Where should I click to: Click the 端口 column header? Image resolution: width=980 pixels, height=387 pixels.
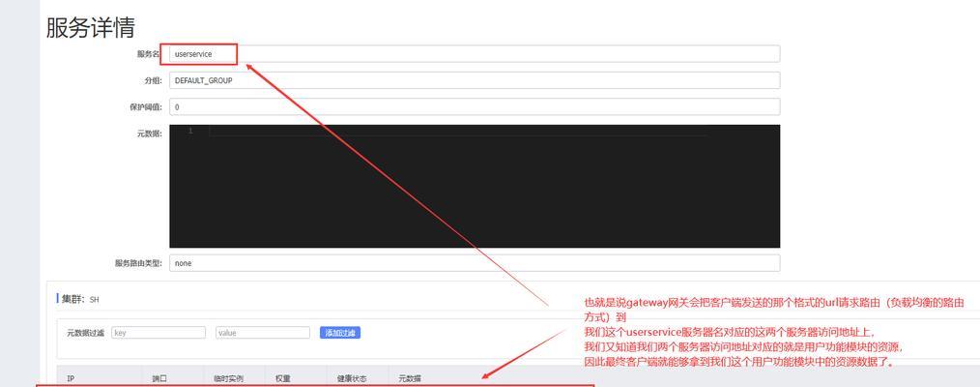pyautogui.click(x=159, y=379)
